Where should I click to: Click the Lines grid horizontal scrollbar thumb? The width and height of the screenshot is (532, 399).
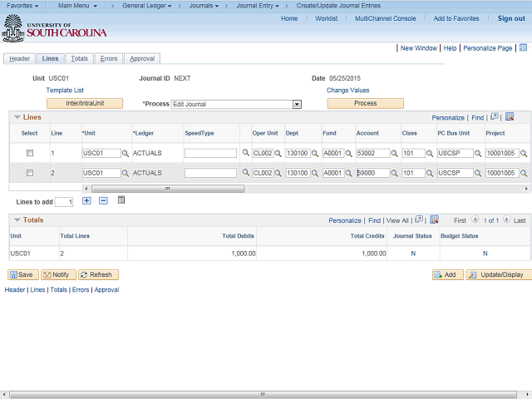click(x=168, y=189)
